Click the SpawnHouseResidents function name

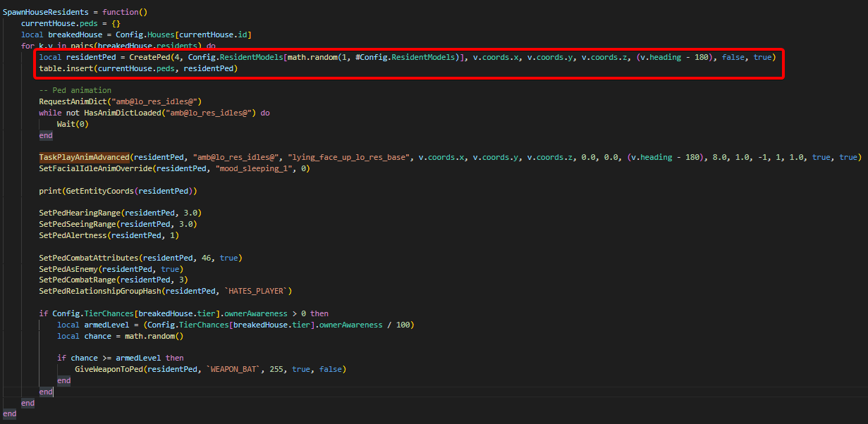(48, 13)
